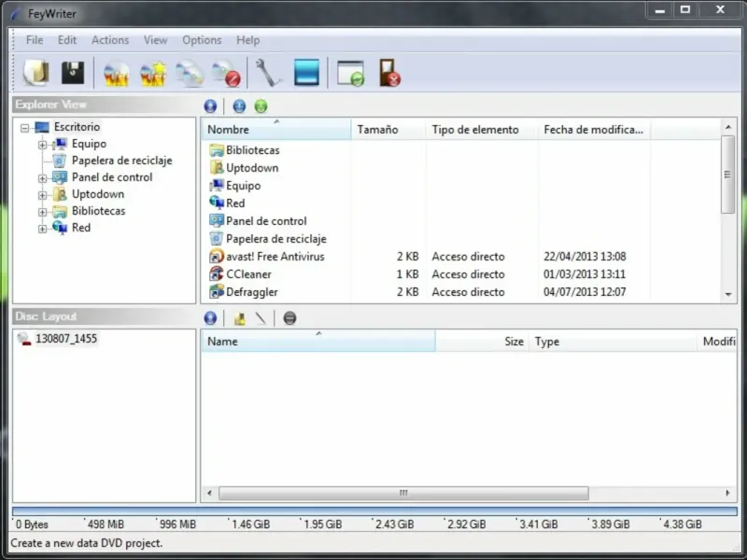Sort disc layout by Name column
Image resolution: width=747 pixels, height=560 pixels.
click(318, 342)
